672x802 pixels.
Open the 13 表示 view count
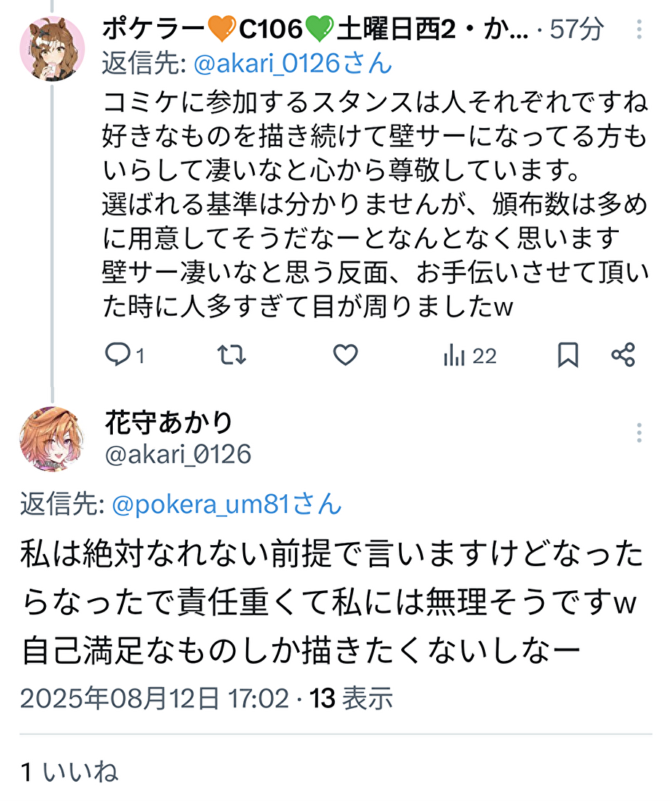352,698
